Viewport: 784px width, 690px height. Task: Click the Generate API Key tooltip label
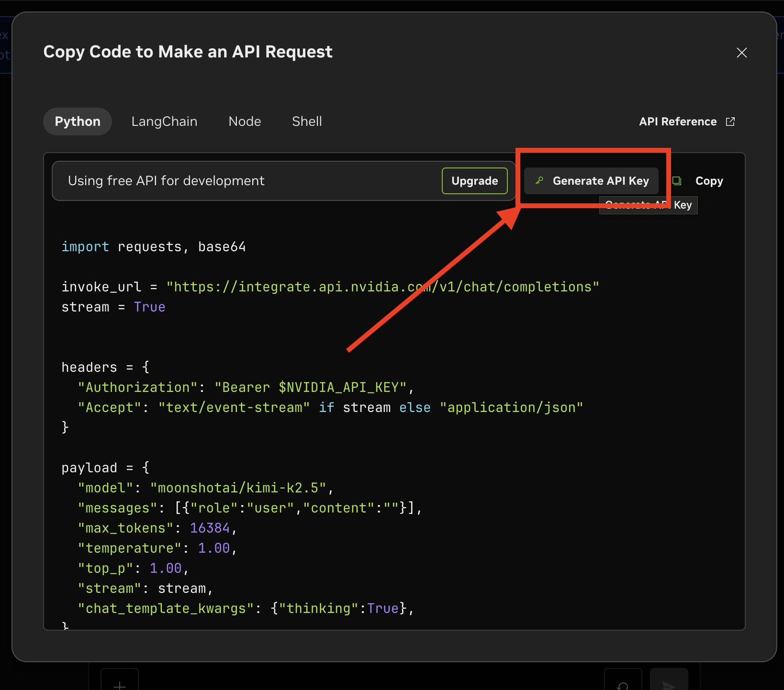(x=649, y=205)
